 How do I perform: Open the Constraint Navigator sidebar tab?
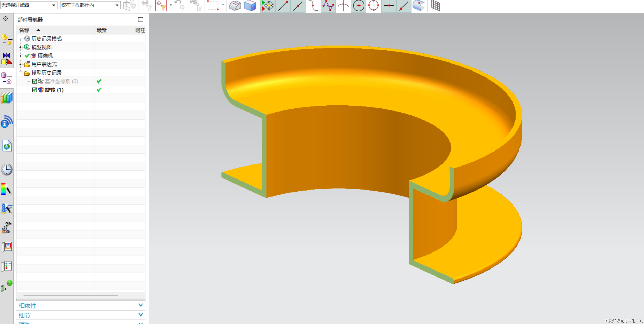tap(6, 59)
